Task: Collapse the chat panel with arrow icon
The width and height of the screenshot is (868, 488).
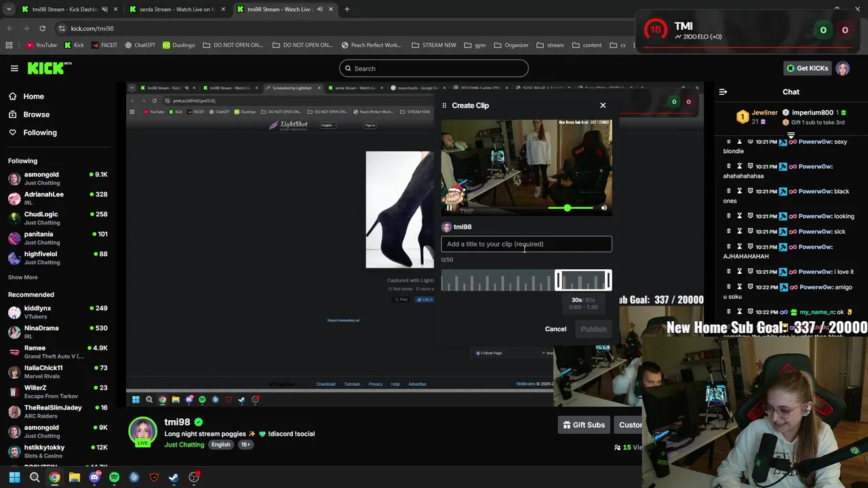Action: click(723, 92)
